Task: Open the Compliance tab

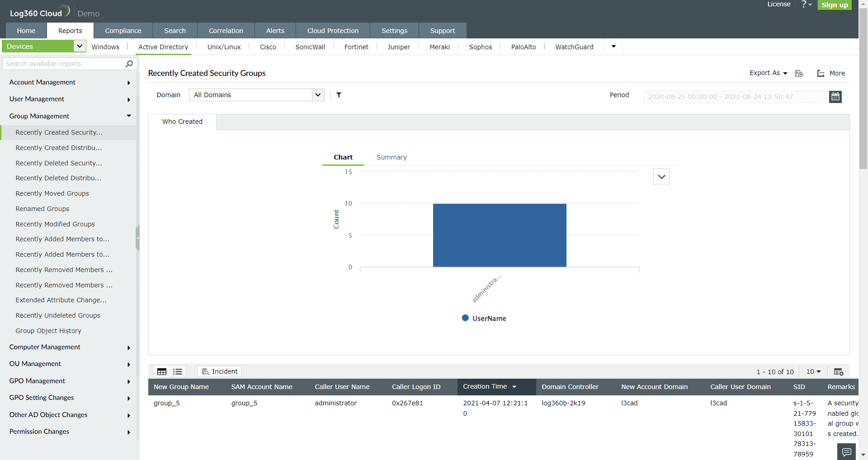Action: pos(123,31)
